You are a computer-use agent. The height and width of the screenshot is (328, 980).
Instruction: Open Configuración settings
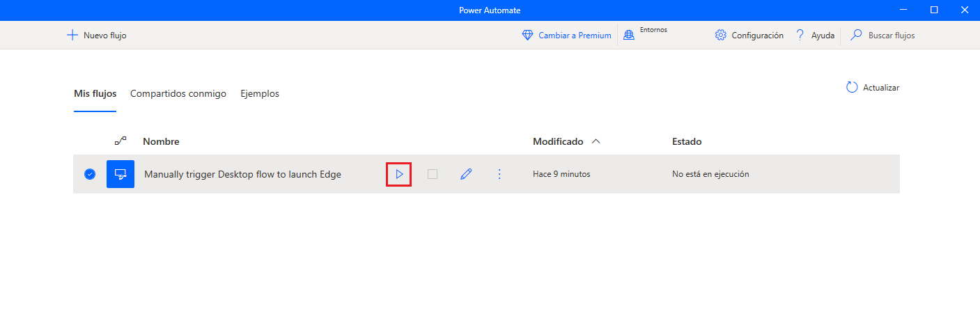749,35
